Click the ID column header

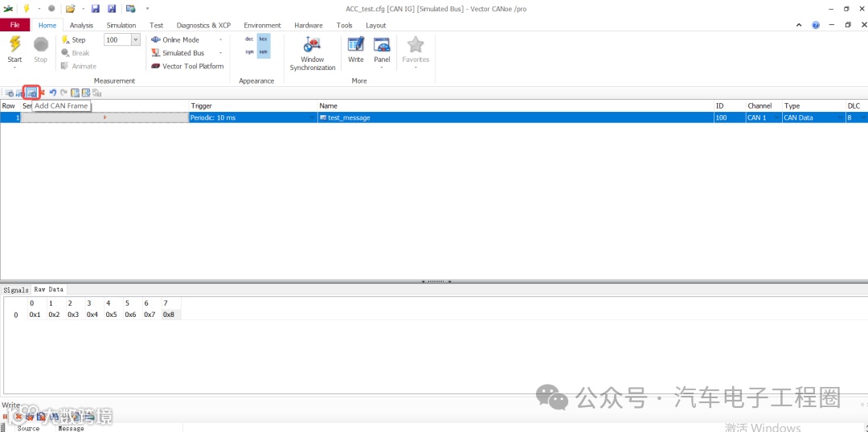pos(730,105)
